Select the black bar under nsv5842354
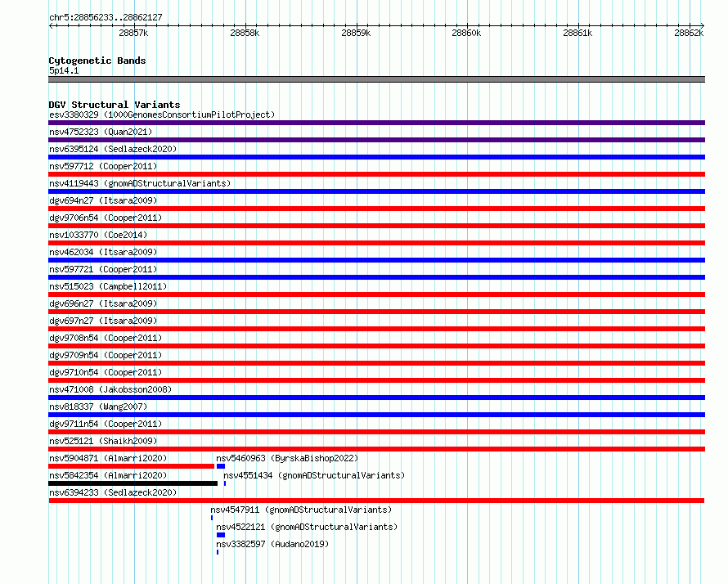728x584 pixels. click(133, 483)
